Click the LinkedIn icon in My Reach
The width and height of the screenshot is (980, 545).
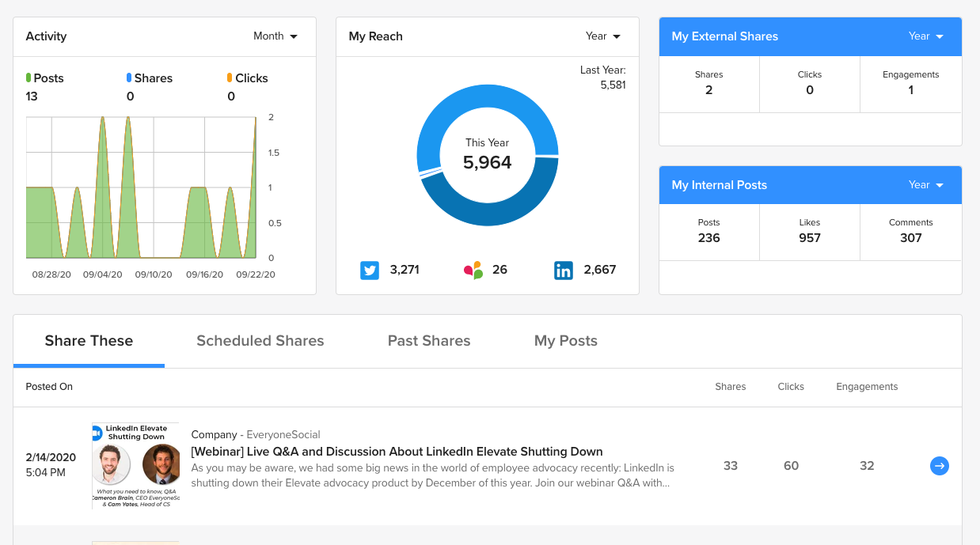pos(563,271)
